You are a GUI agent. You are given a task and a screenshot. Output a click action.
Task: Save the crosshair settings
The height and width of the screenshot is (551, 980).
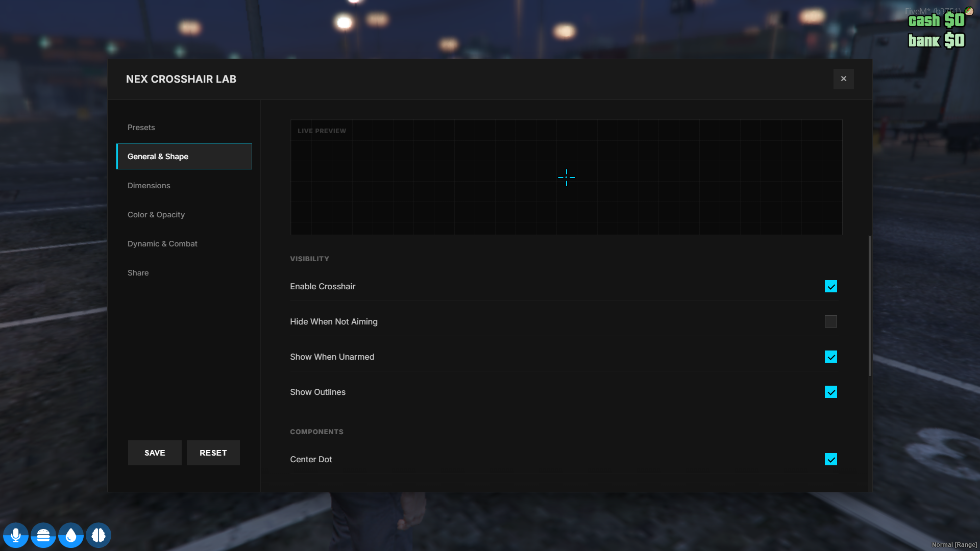tap(155, 453)
